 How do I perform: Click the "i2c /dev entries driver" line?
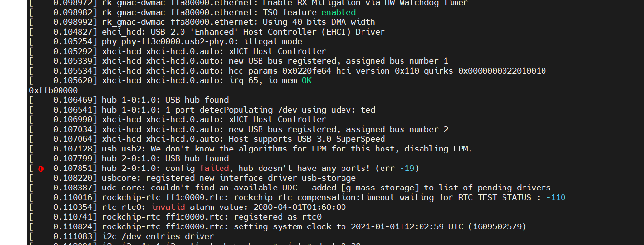tap(158, 236)
